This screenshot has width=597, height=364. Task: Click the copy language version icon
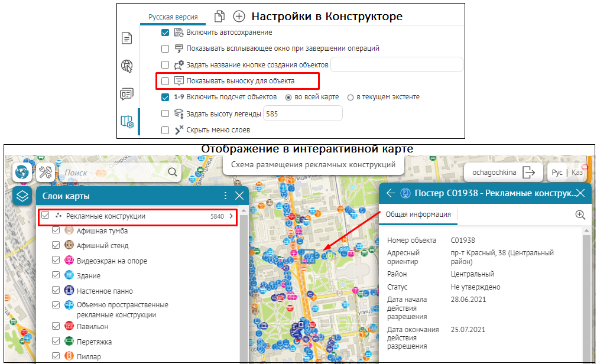pyautogui.click(x=220, y=17)
